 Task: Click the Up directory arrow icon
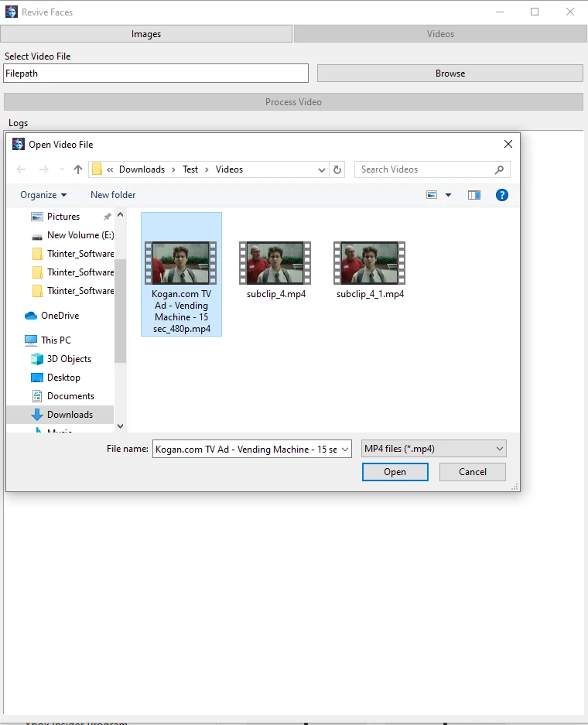[x=78, y=169]
